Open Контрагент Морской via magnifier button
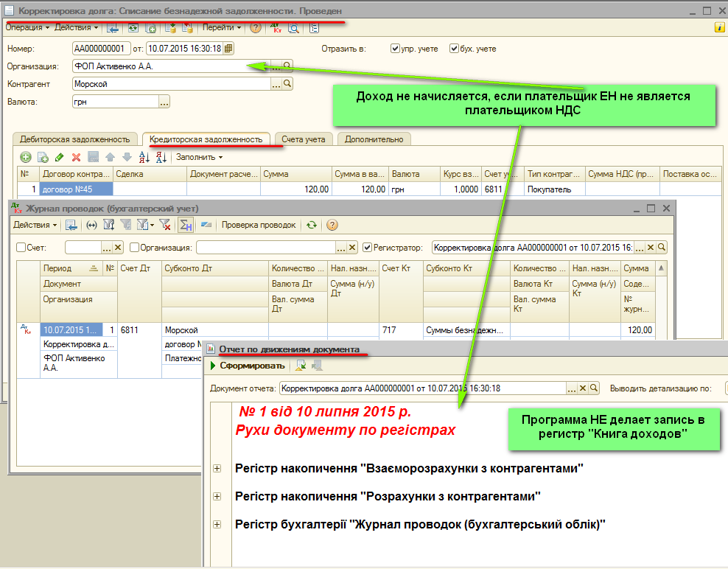728x569 pixels. click(287, 84)
